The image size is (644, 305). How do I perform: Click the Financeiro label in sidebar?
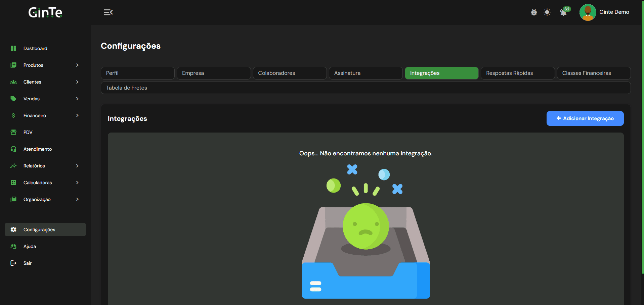[x=35, y=115]
